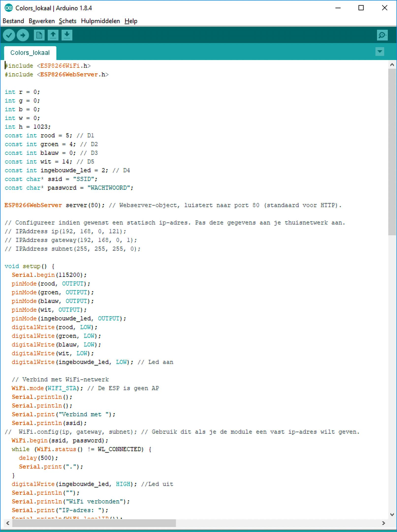Image resolution: width=397 pixels, height=532 pixels.
Task: Click the 'const char* password' line
Action: pos(69,188)
